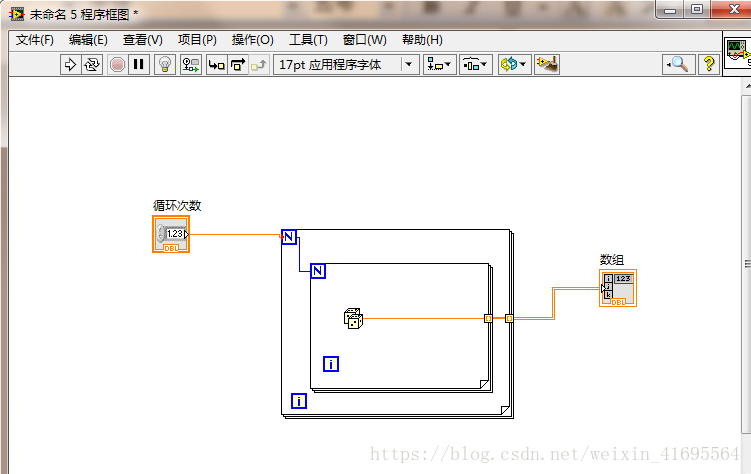This screenshot has height=474, width=751.
Task: Open the Reorder dropdown
Action: tap(514, 65)
